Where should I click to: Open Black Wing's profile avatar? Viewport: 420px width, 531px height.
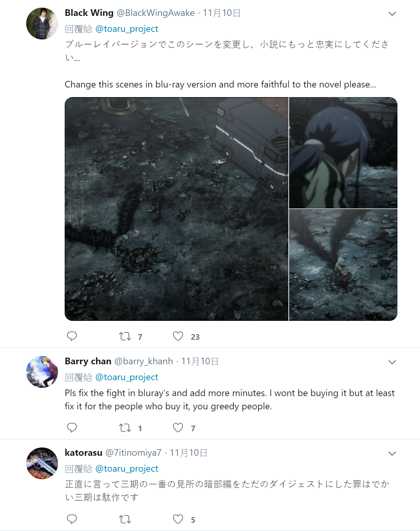coord(42,24)
